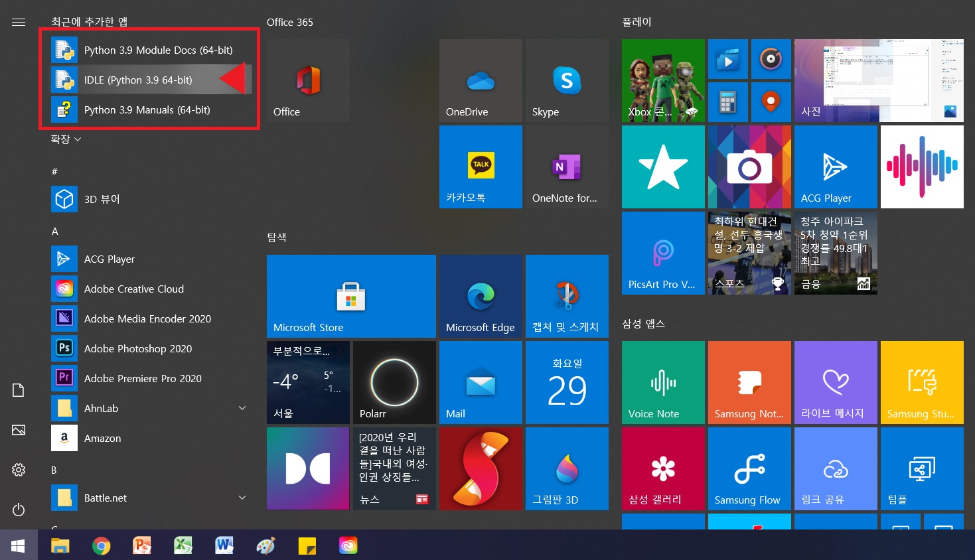This screenshot has width=975, height=560.
Task: Select the Office 365 group title
Action: click(x=290, y=22)
